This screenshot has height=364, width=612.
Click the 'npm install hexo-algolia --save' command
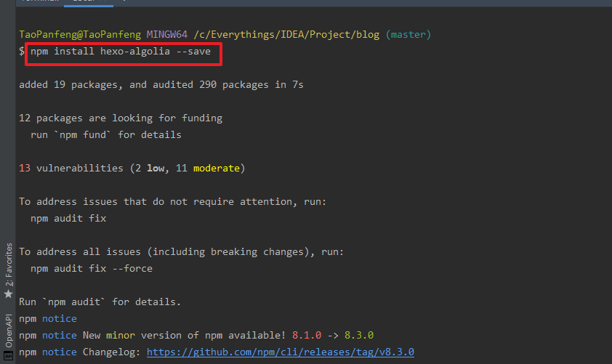(121, 51)
